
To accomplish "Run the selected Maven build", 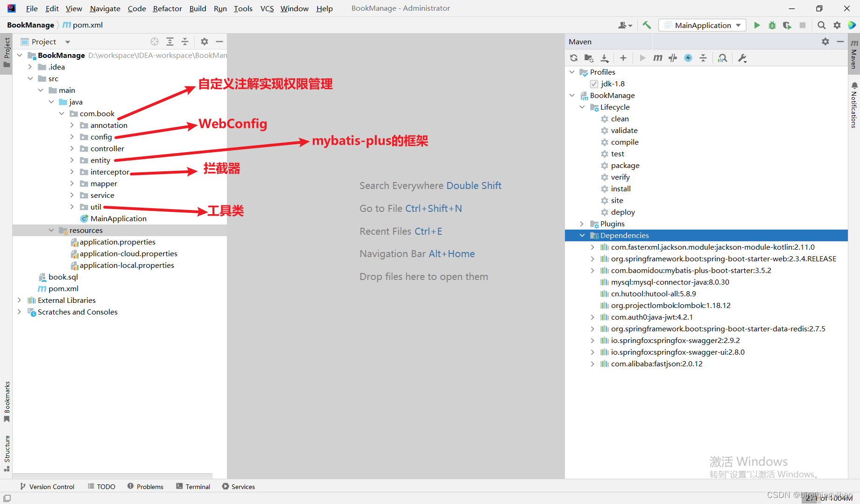I will 642,58.
